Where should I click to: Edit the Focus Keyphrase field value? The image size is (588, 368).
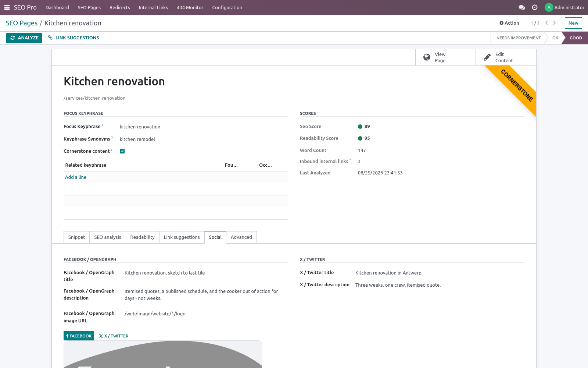click(x=204, y=127)
